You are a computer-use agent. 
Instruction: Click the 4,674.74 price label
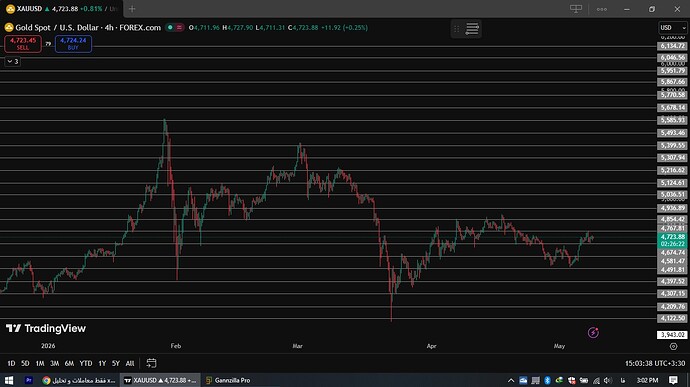click(x=672, y=253)
